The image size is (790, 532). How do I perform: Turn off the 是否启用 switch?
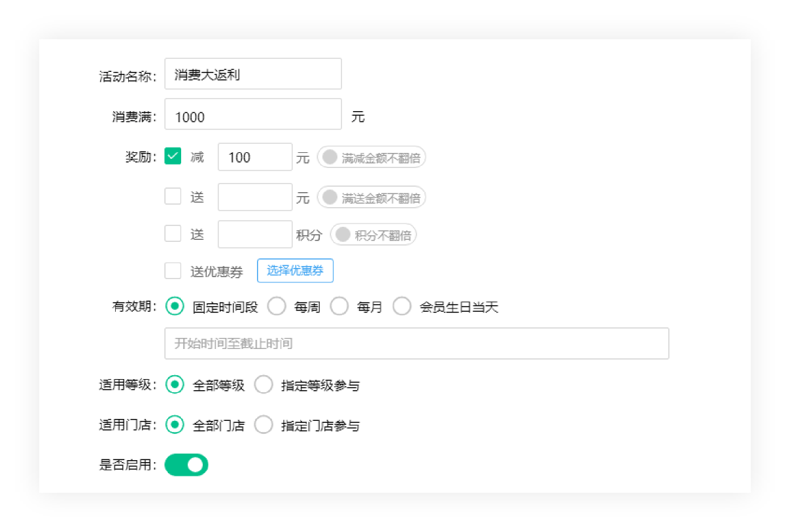pyautogui.click(x=186, y=465)
